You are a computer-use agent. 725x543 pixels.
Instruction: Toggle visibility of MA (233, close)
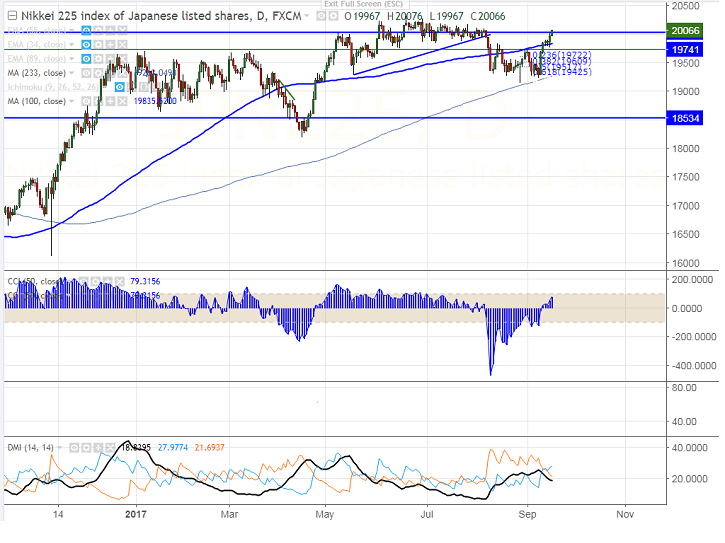point(86,73)
